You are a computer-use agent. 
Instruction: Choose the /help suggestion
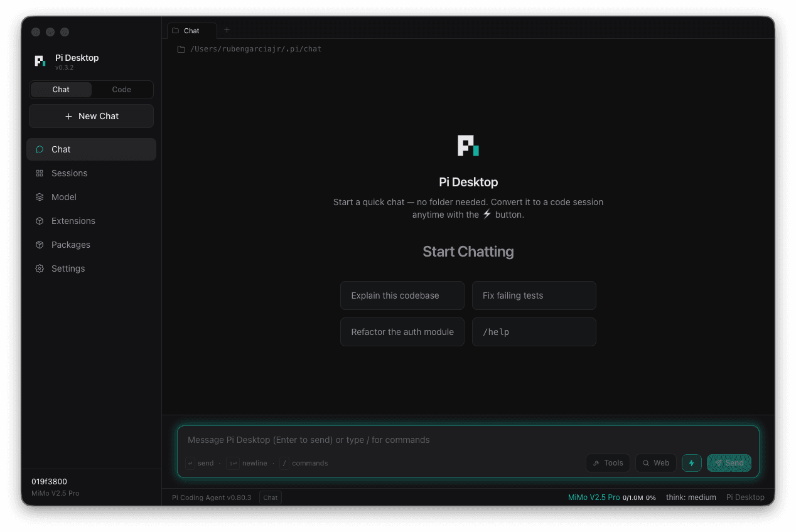[x=534, y=332]
